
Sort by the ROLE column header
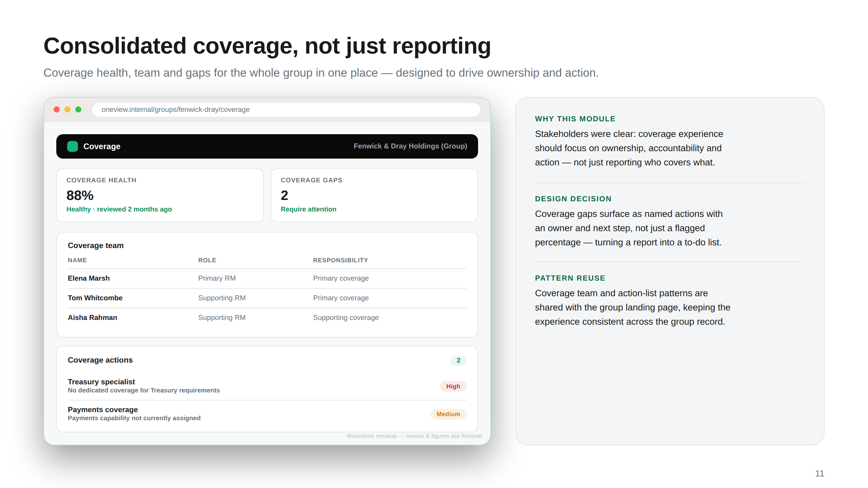[x=207, y=260]
